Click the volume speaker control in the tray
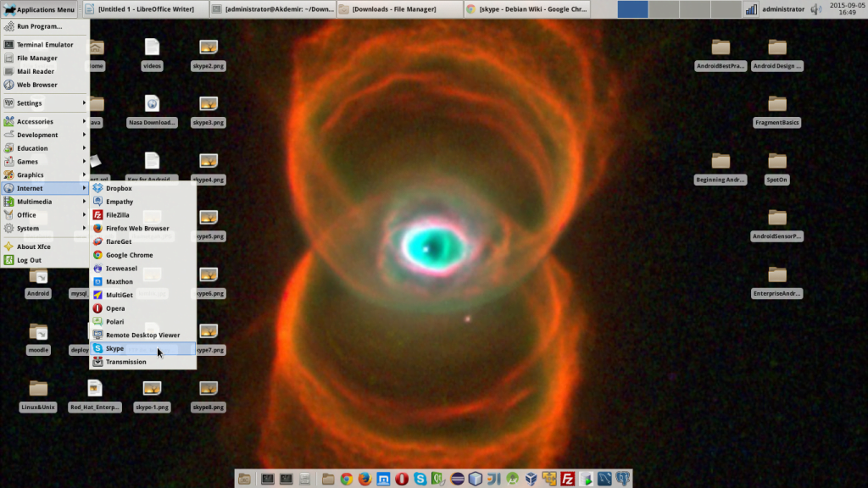The height and width of the screenshot is (488, 868). click(x=815, y=9)
